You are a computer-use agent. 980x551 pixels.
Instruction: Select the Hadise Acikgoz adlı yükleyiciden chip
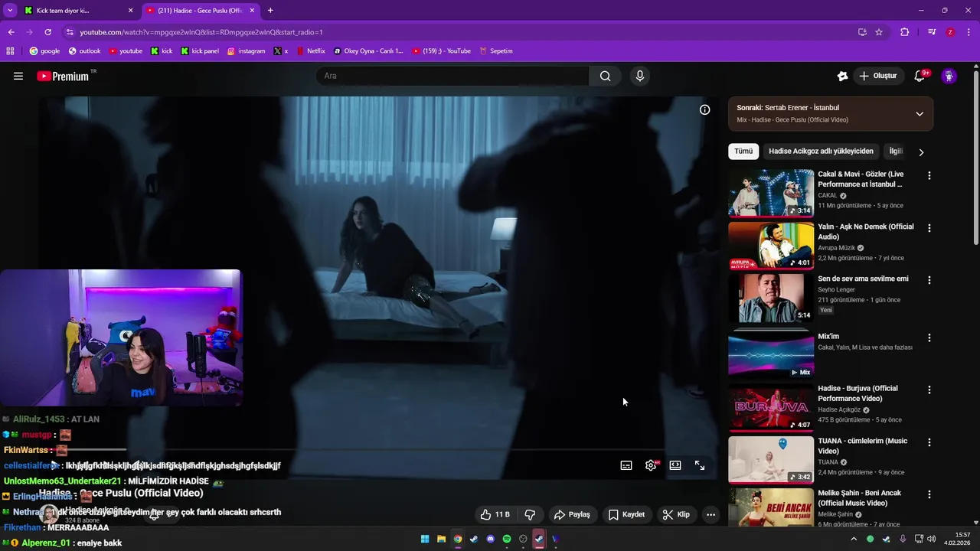821,152
